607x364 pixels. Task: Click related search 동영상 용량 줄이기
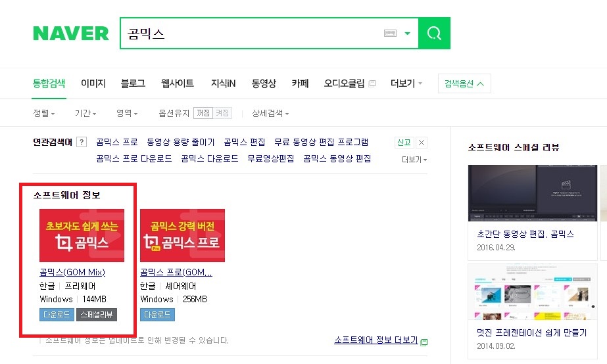pos(180,142)
